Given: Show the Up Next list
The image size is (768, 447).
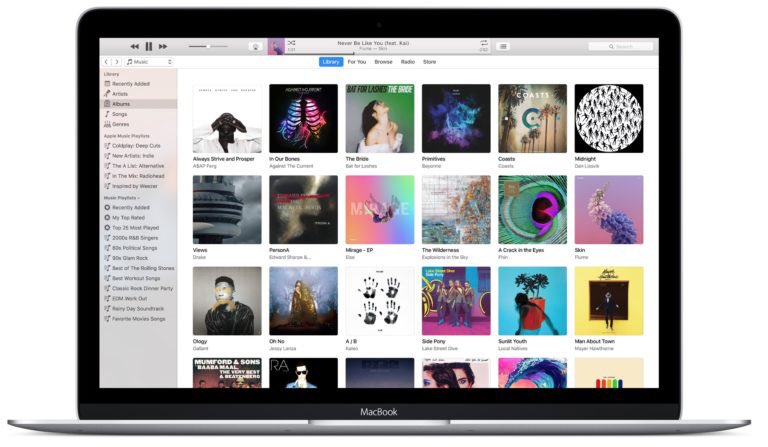Looking at the screenshot, I should [503, 47].
